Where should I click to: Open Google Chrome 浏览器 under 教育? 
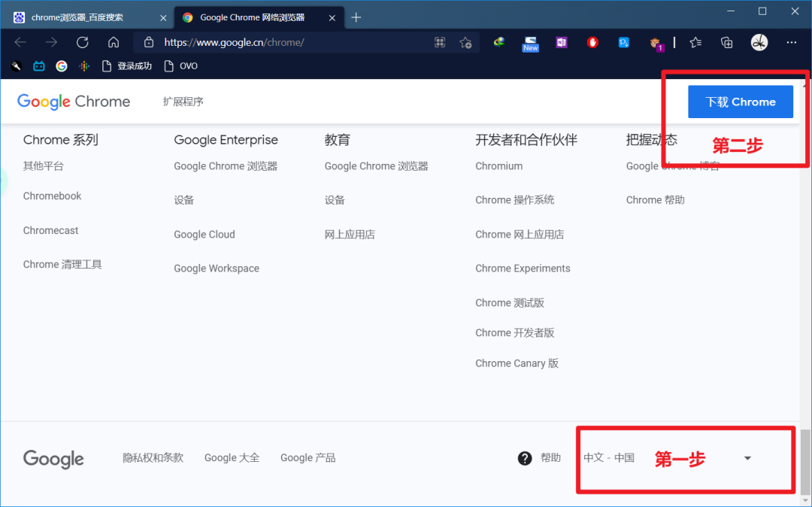click(x=377, y=166)
